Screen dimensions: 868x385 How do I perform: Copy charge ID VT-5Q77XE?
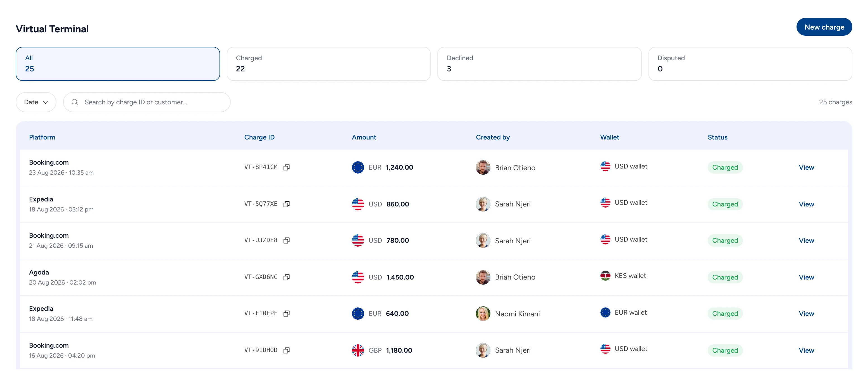287,204
